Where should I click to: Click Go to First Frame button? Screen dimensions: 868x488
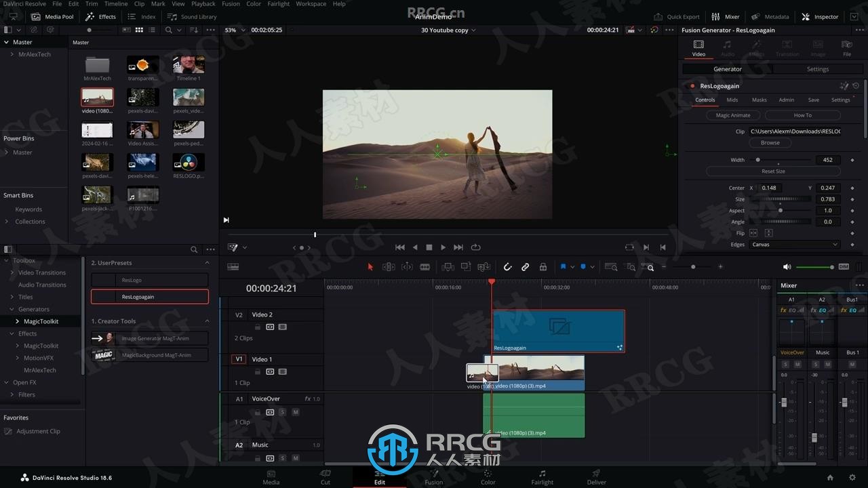400,247
